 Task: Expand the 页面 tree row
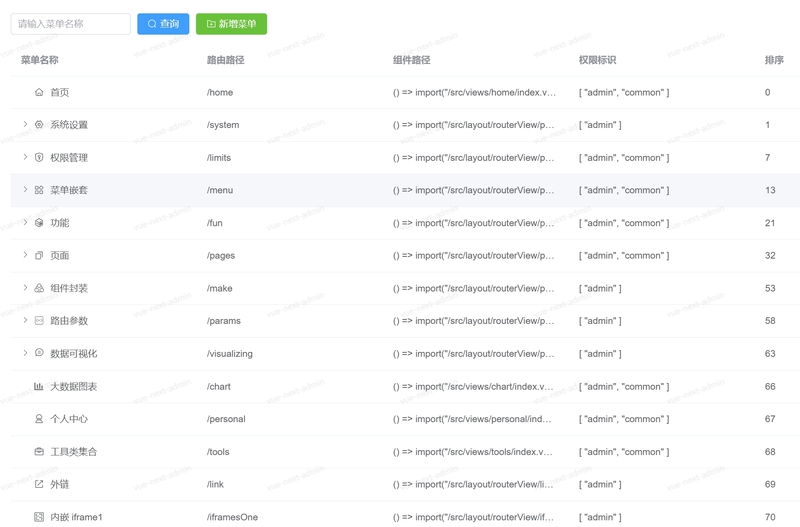click(x=25, y=255)
